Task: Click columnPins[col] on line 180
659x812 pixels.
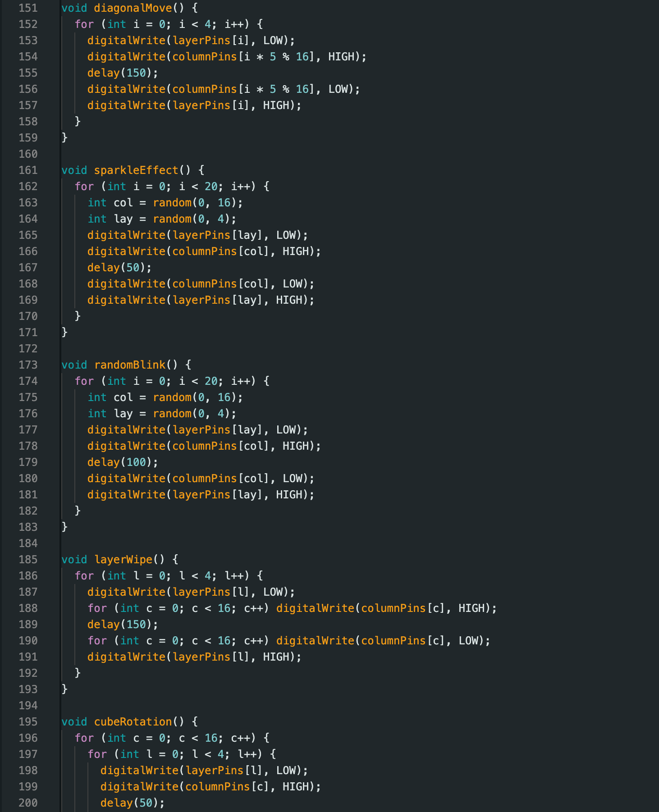Action: [221, 479]
